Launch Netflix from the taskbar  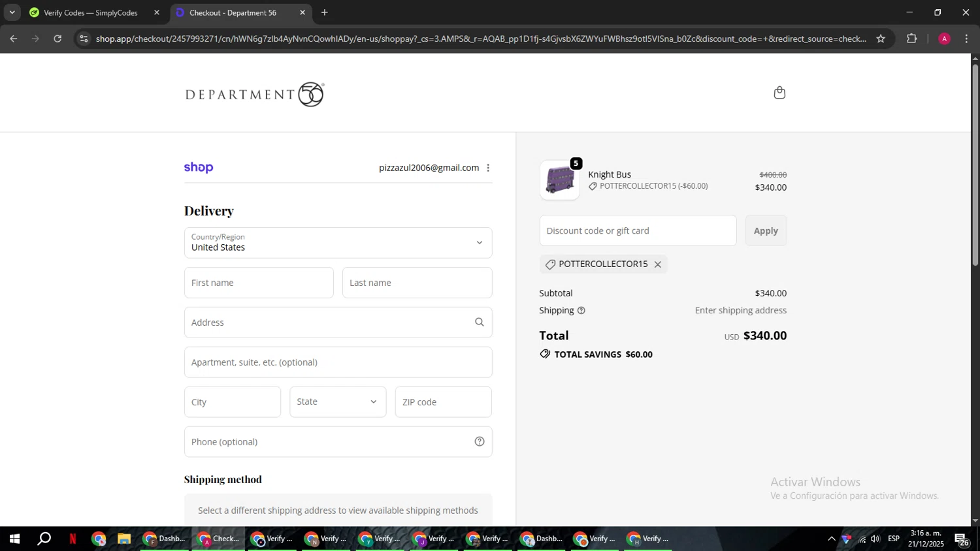[73, 539]
